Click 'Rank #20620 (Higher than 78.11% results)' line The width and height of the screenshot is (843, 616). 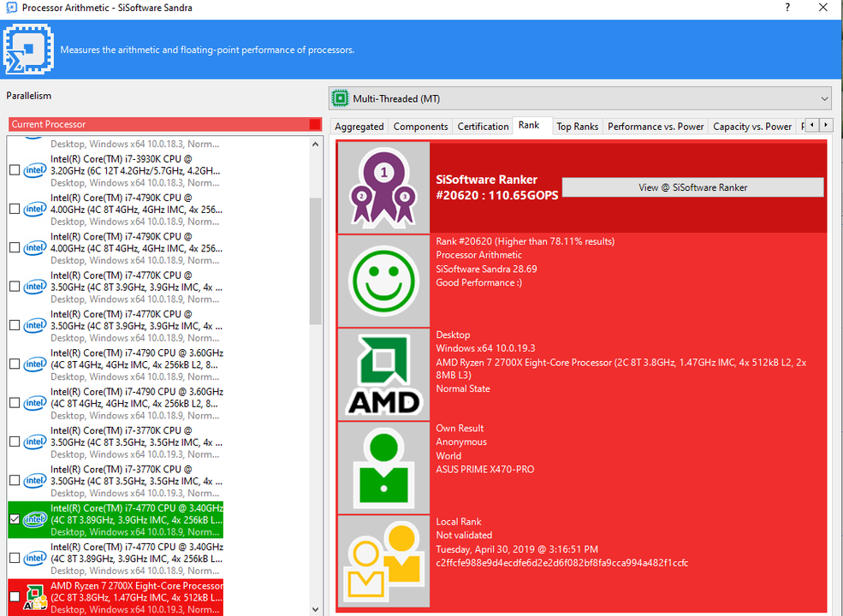click(x=525, y=241)
